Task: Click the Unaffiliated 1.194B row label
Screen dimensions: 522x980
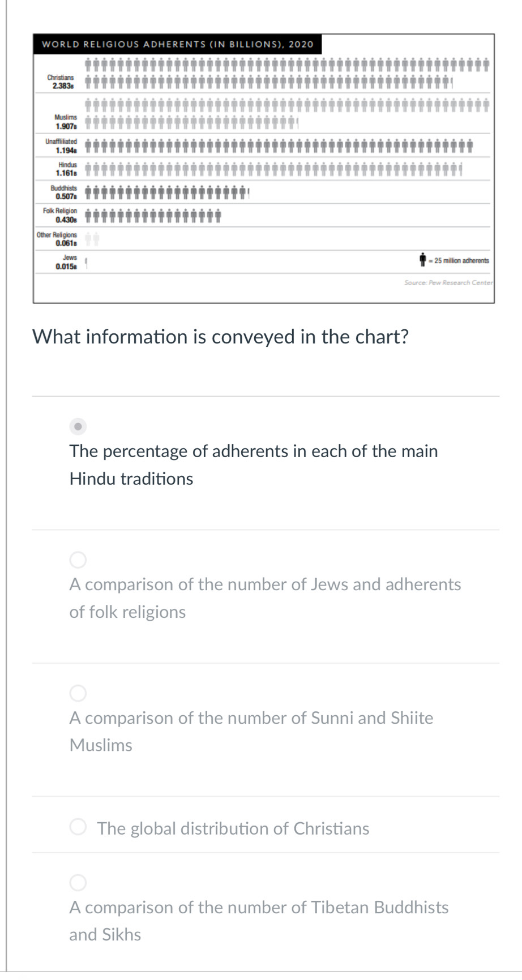Action: (62, 146)
